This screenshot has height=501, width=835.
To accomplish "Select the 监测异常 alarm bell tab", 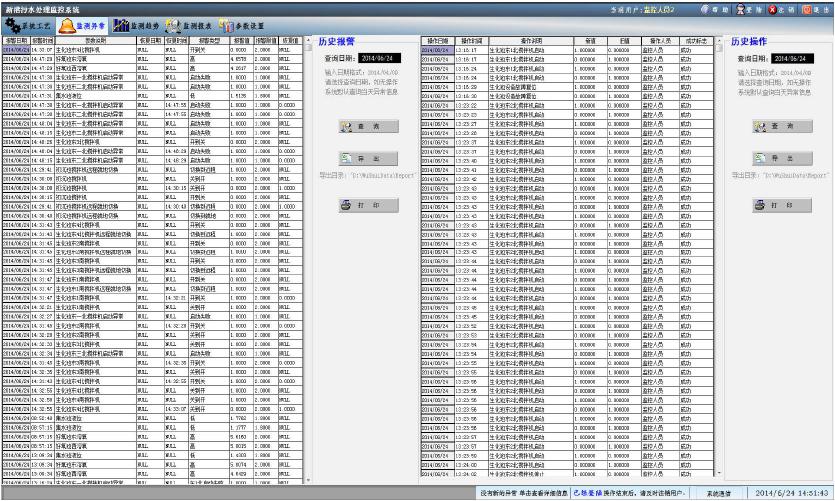I will 84,24.
